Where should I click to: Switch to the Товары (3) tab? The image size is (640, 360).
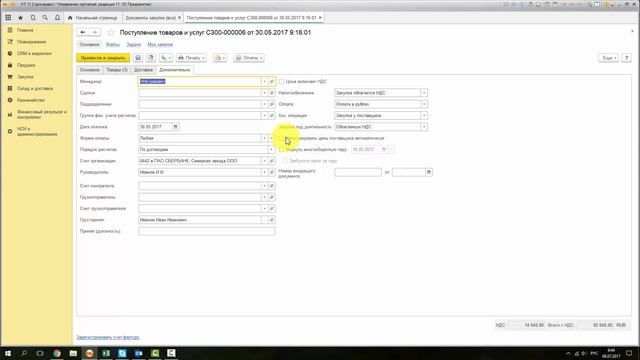point(117,70)
